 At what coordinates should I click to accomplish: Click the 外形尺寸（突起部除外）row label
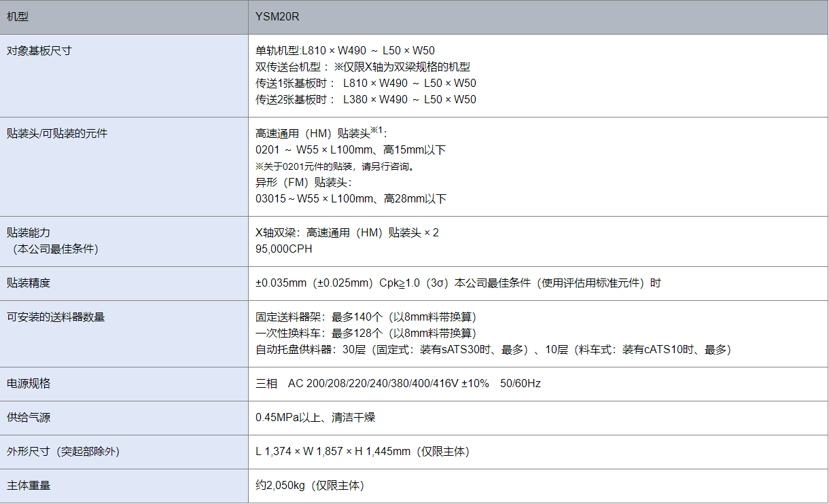click(x=63, y=452)
